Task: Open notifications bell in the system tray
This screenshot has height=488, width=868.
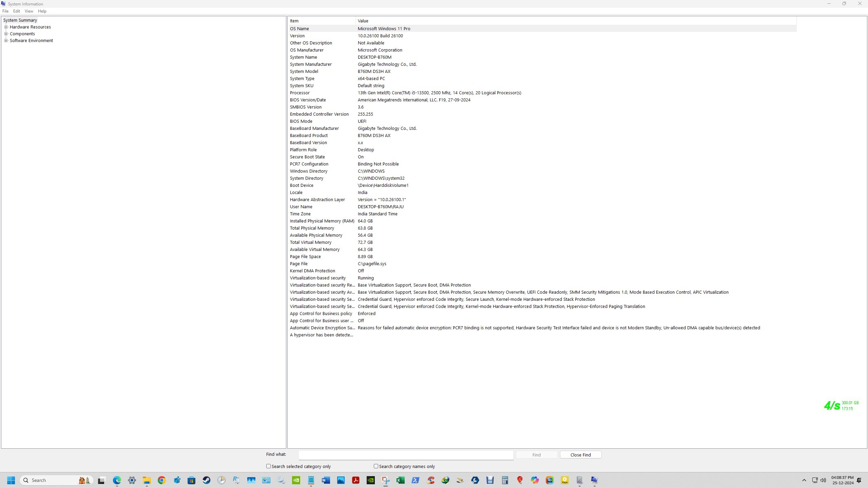Action: click(859, 480)
